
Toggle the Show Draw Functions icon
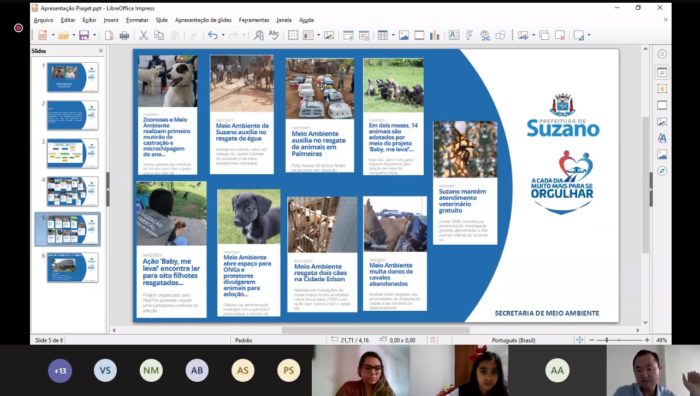tap(500, 35)
